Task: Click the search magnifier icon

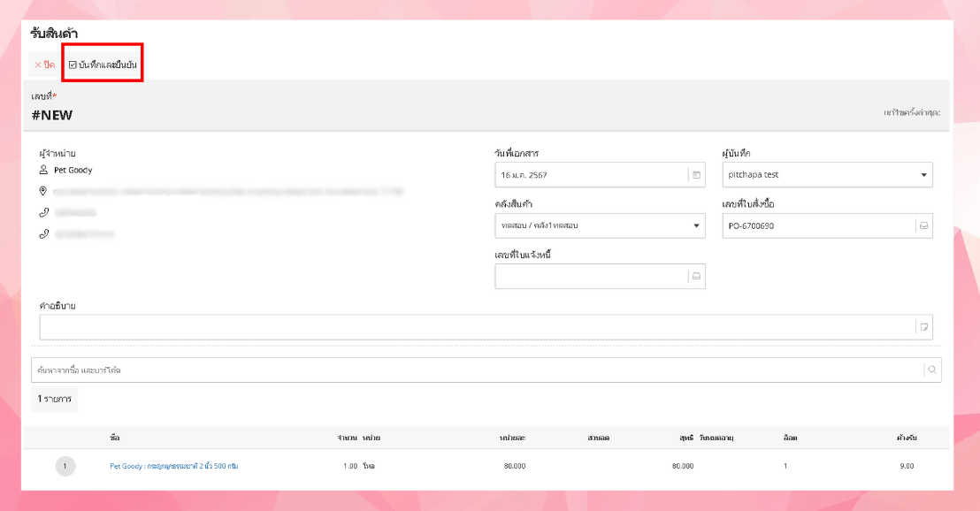Action: (932, 370)
